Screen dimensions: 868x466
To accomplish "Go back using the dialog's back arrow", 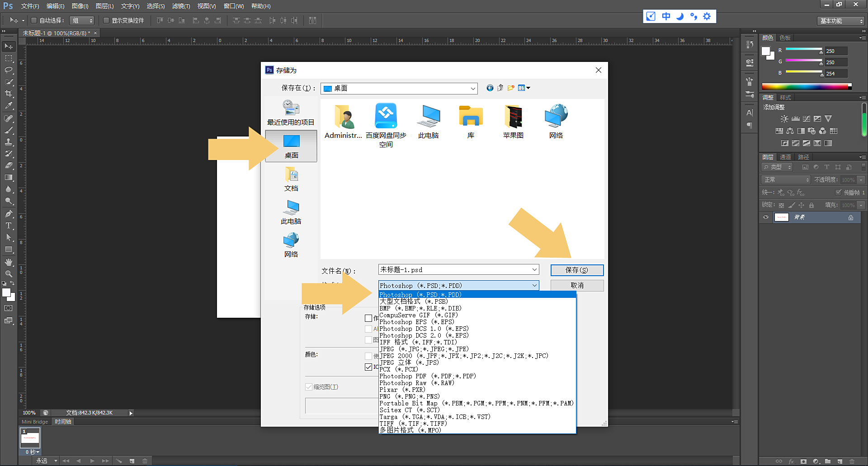I will click(490, 88).
